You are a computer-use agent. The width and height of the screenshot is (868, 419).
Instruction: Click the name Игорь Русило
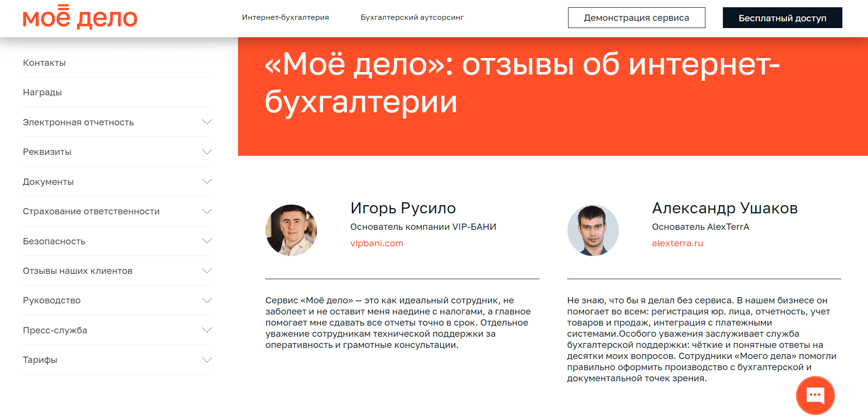coord(403,208)
